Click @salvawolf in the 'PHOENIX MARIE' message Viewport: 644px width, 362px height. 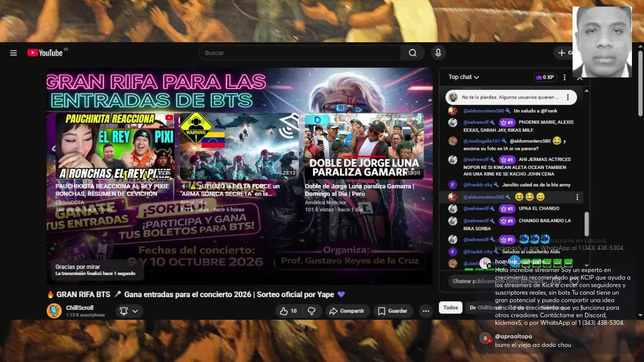[x=476, y=122]
